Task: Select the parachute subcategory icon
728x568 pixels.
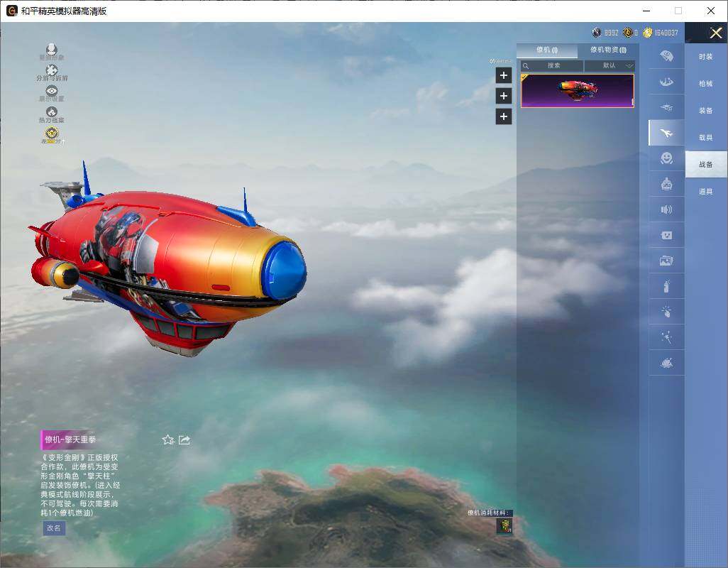Action: point(666,56)
